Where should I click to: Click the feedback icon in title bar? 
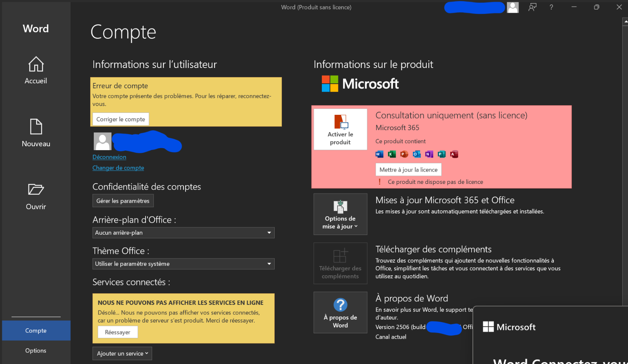pyautogui.click(x=532, y=7)
